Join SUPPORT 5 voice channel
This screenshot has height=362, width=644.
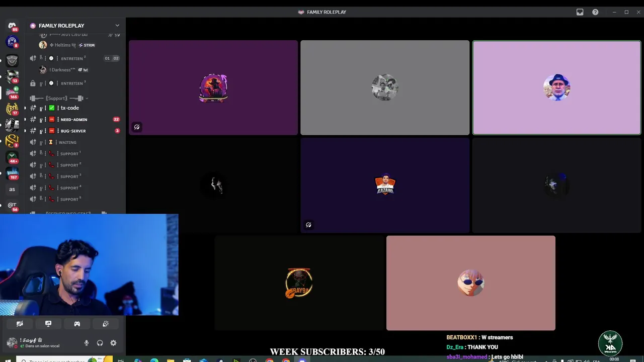75,199
